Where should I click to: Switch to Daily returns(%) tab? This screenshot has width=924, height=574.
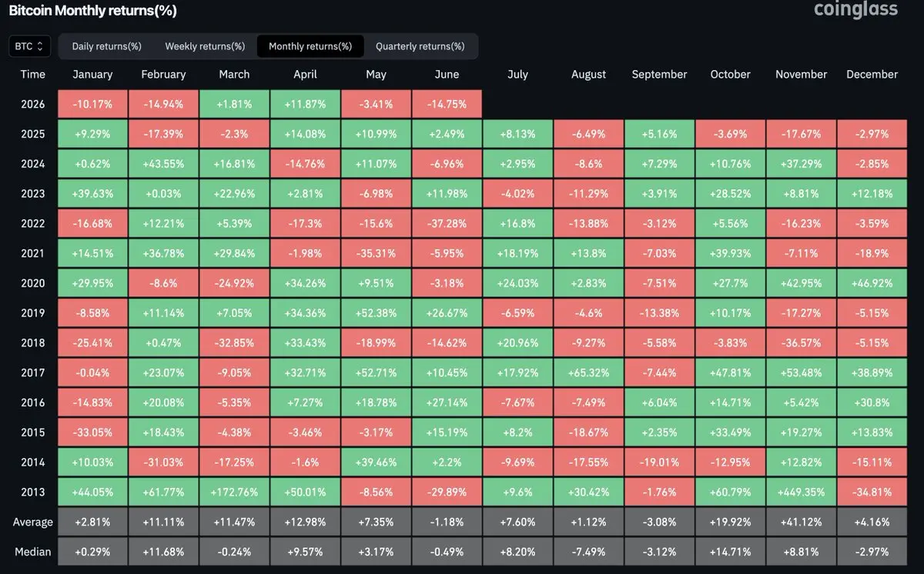pos(106,46)
